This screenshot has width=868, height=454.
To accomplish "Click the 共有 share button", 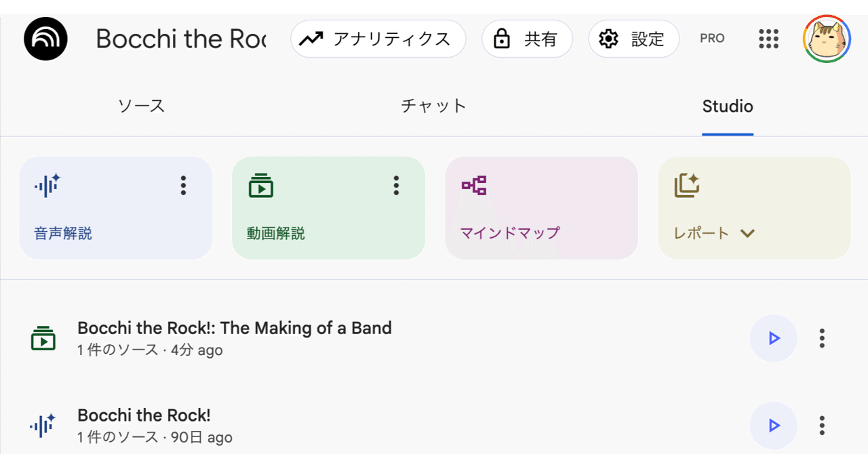I will [527, 39].
